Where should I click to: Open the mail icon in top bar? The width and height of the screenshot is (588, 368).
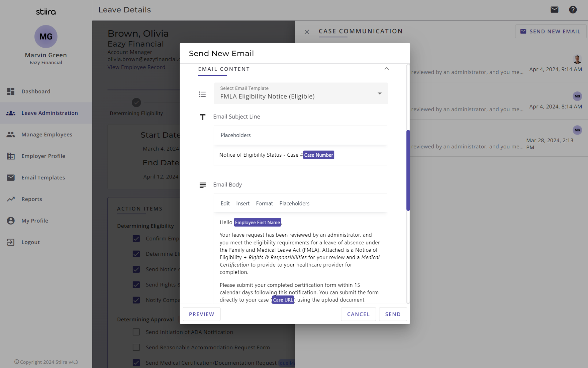(x=554, y=10)
